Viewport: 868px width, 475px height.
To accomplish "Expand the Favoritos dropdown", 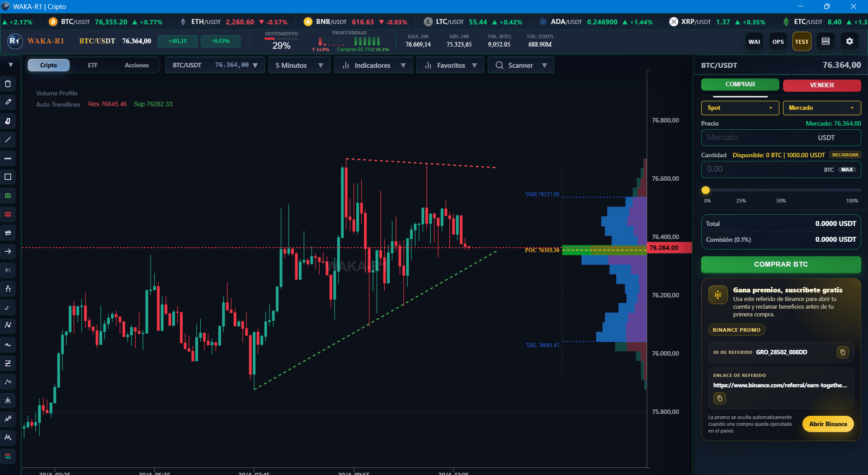I will tap(450, 65).
